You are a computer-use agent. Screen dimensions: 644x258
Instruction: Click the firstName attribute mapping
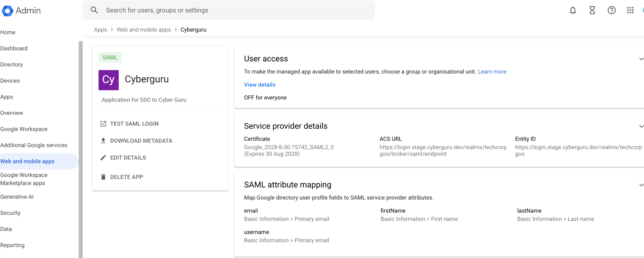tap(419, 215)
